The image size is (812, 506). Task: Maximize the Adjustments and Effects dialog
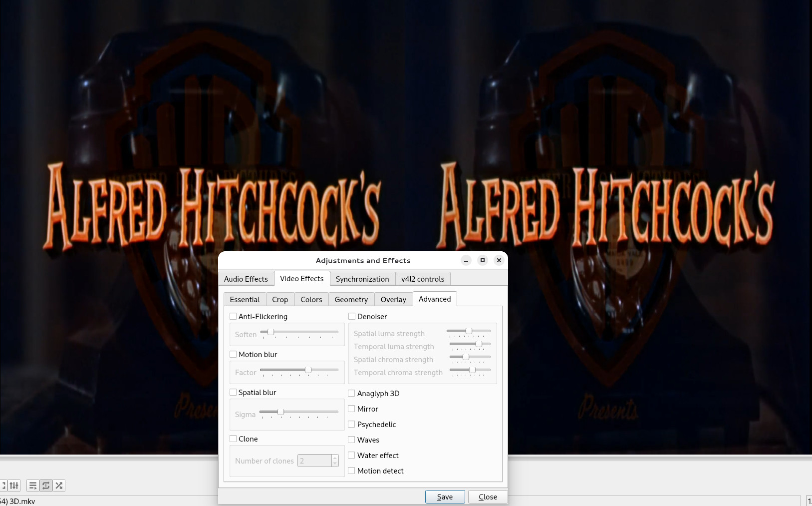482,260
